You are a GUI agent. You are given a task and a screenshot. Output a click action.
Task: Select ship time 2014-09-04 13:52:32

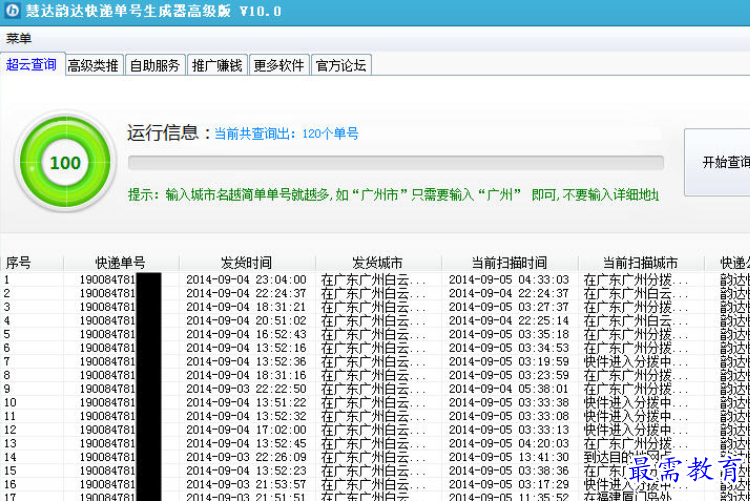coord(246,416)
